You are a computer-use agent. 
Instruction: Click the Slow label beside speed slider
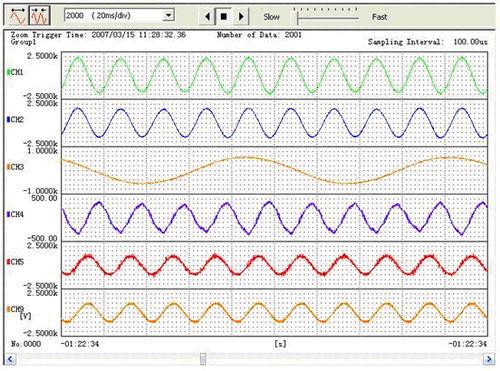pyautogui.click(x=271, y=17)
